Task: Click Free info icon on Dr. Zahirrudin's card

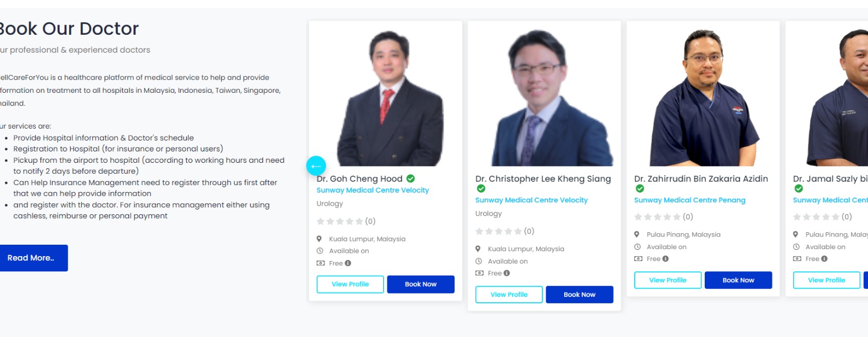Action: pos(666,259)
